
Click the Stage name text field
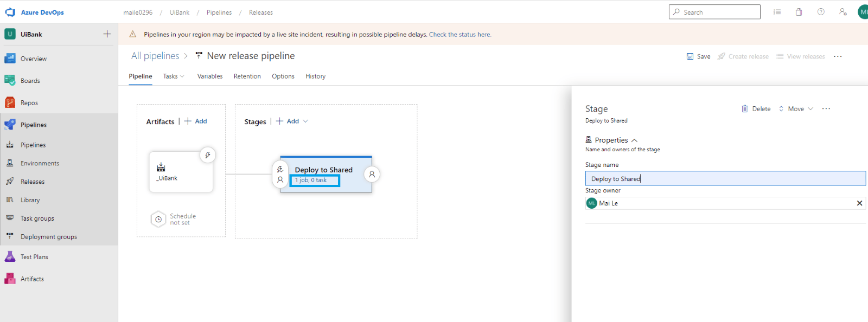coord(725,179)
